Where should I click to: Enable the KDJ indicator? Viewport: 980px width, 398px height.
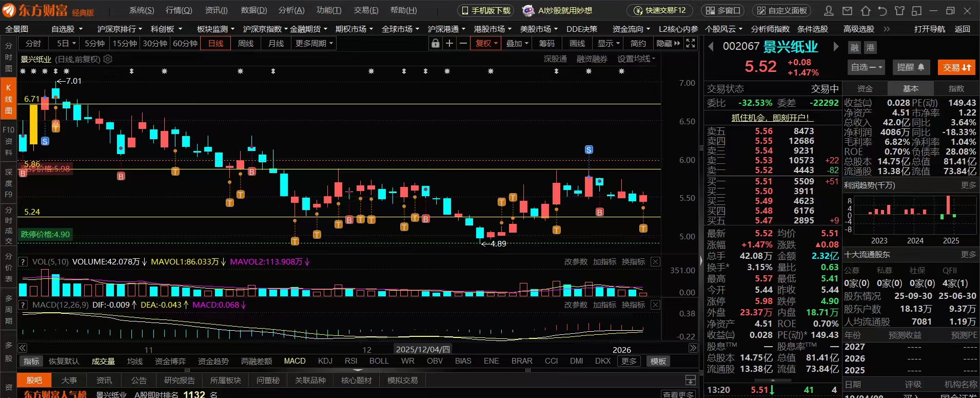325,361
